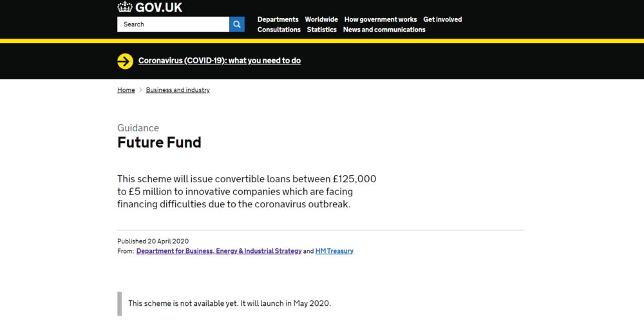Open Coronavirus (COVID-19): what you need to do
This screenshot has height=320, width=644.
point(220,61)
